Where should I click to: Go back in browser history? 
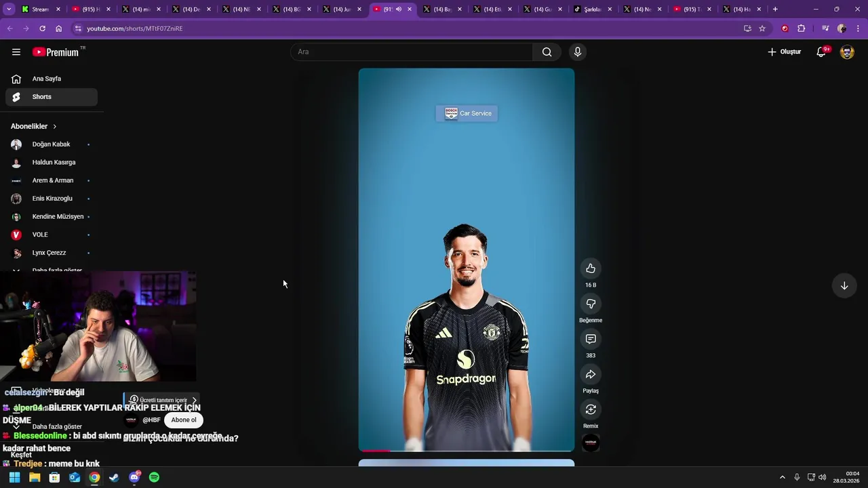(9, 28)
